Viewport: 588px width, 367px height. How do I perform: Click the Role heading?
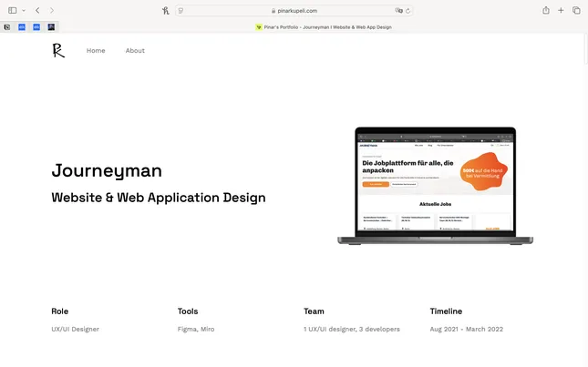(x=59, y=311)
